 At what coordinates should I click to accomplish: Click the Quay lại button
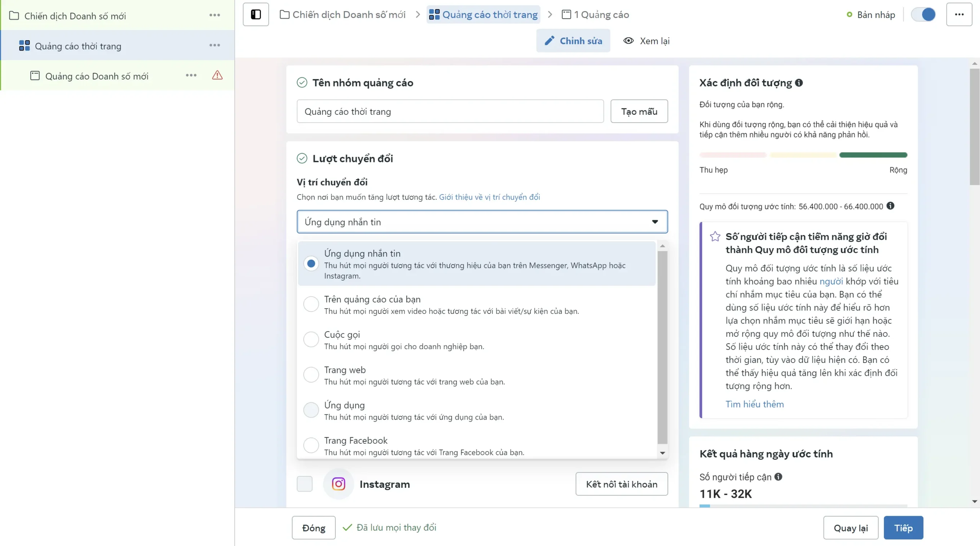(x=851, y=528)
